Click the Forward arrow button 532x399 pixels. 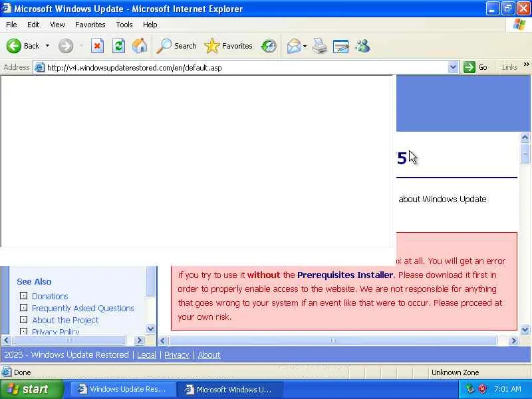pyautogui.click(x=65, y=46)
